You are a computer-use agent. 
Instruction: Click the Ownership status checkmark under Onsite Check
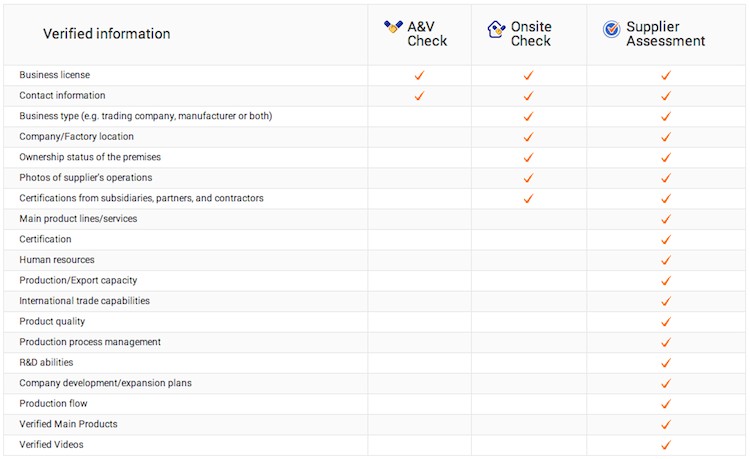[528, 157]
